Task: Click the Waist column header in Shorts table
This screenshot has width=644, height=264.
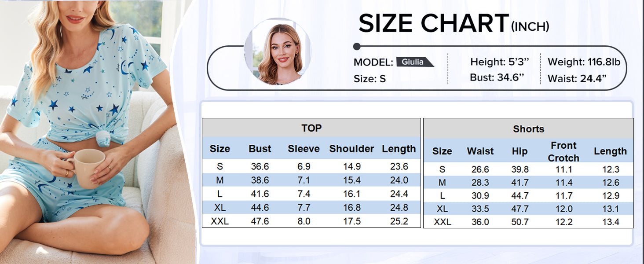Action: pos(480,151)
